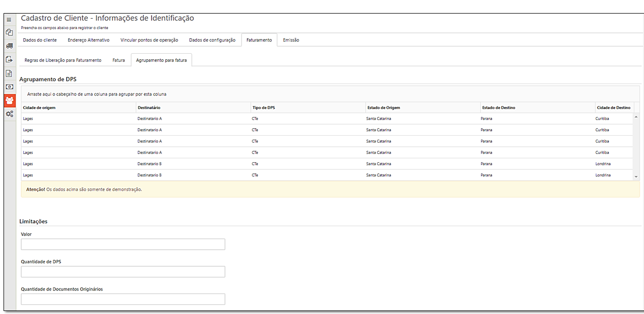This screenshot has width=644, height=314.
Task: Open the hamburger menu icon
Action: (9, 20)
